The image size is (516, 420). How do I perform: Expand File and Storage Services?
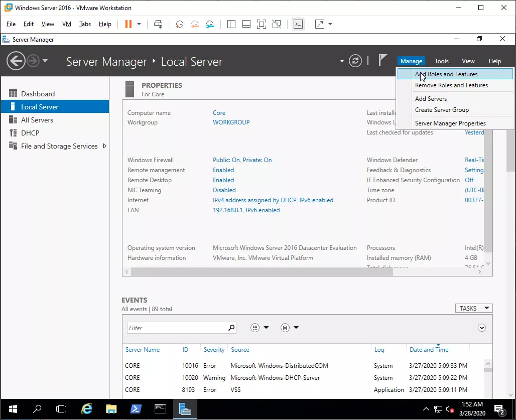(105, 146)
